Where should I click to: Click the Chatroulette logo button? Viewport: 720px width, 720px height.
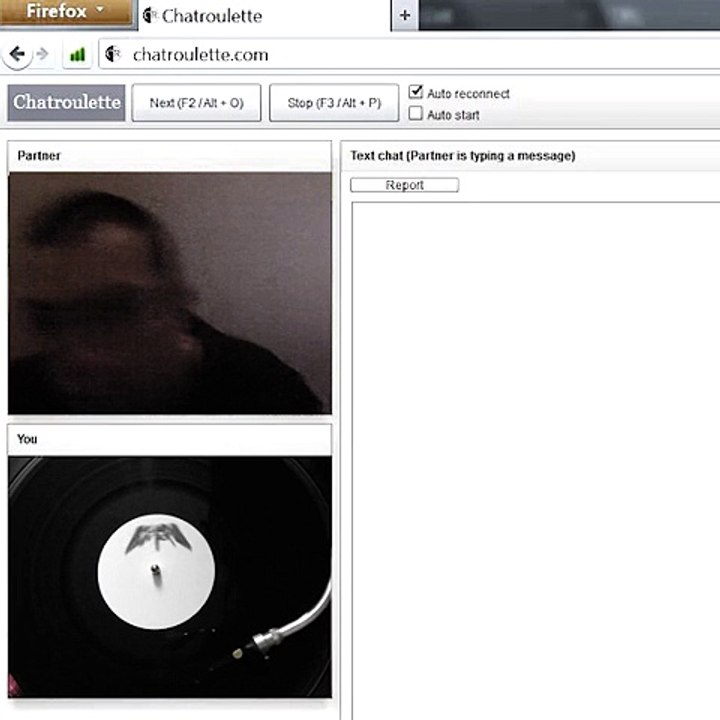pos(67,102)
